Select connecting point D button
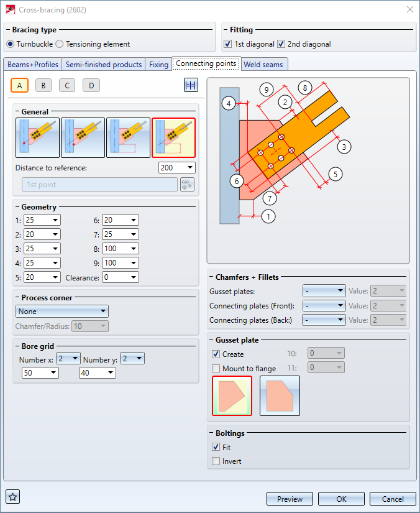 click(x=91, y=85)
